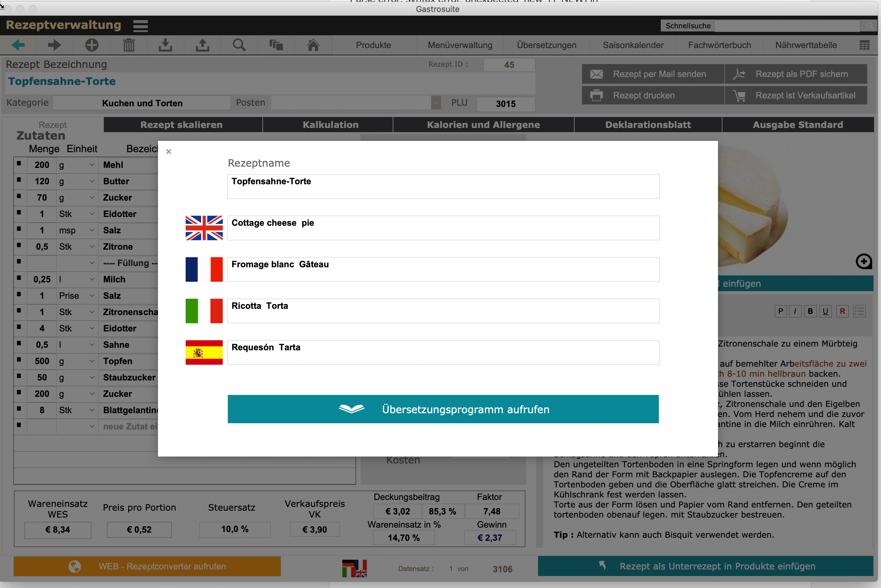Add new recipe with plus icon
Image resolution: width=881 pixels, height=588 pixels.
tap(92, 45)
